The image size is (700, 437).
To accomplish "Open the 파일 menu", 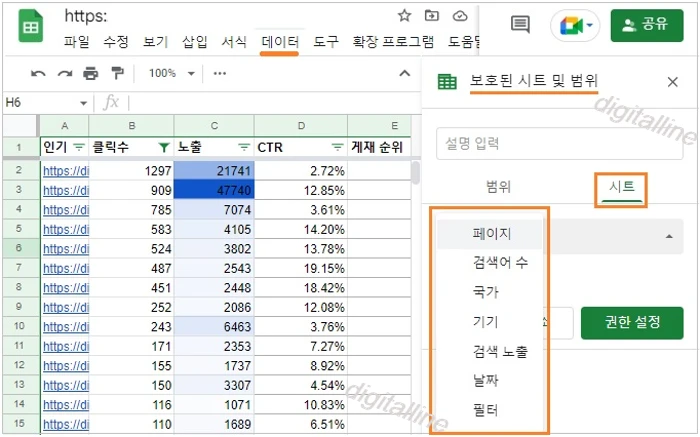I will [76, 42].
